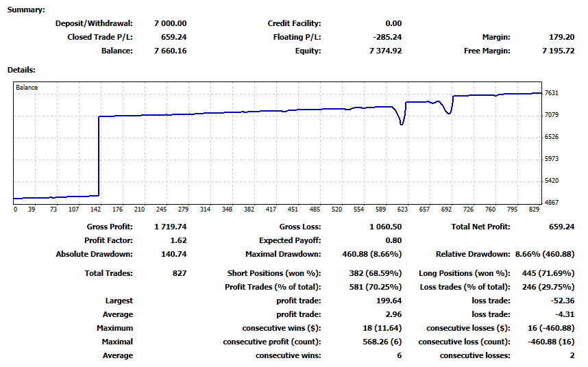Click the Summary heading
The height and width of the screenshot is (367, 588).
click(x=26, y=10)
